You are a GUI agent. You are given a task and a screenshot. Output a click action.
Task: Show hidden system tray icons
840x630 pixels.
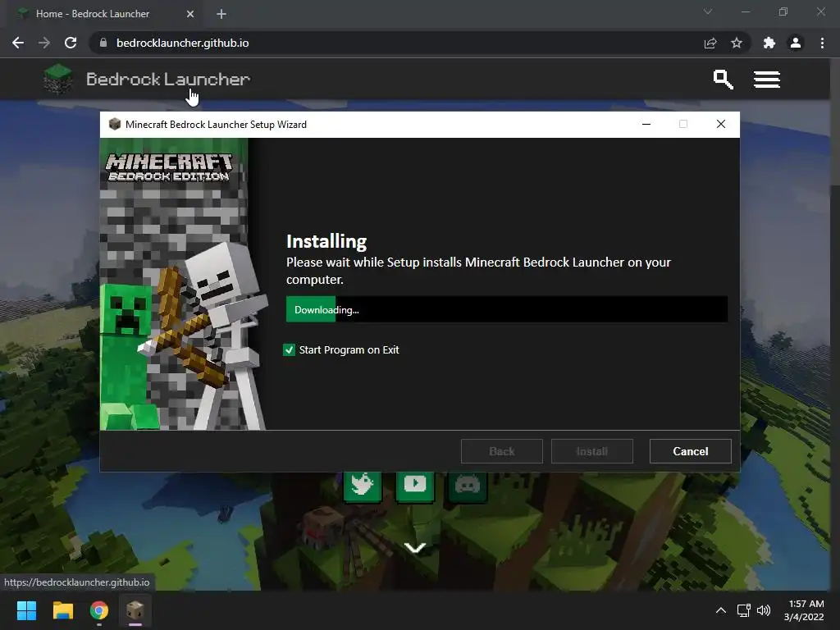[x=721, y=610]
